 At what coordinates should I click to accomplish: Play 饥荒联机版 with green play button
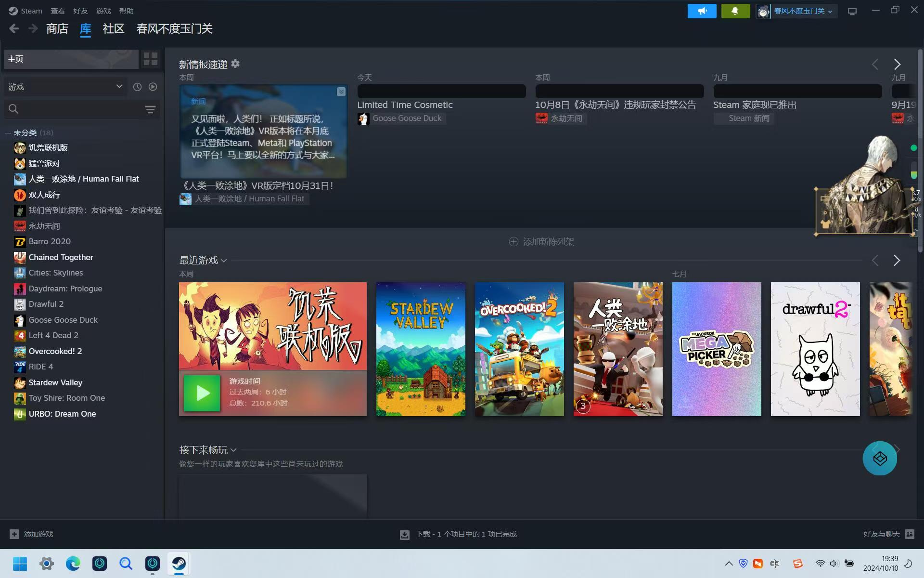click(202, 394)
